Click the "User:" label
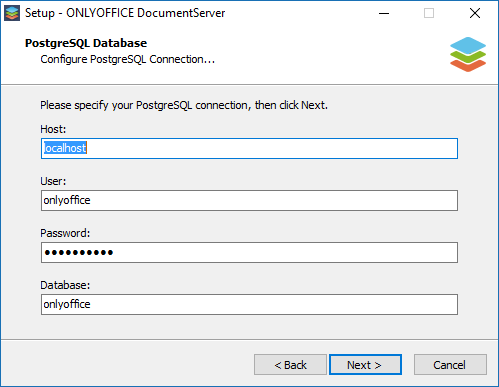This screenshot has width=499, height=387. [x=53, y=181]
